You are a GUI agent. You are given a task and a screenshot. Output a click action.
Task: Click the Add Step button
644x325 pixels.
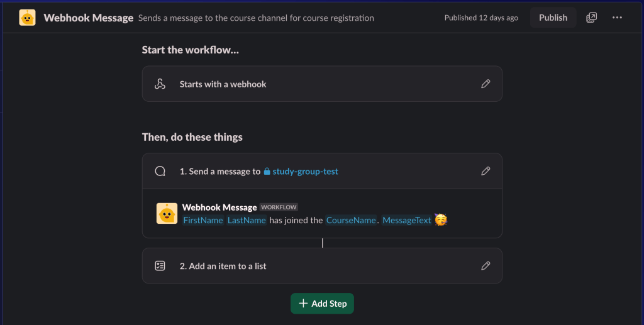(x=322, y=303)
